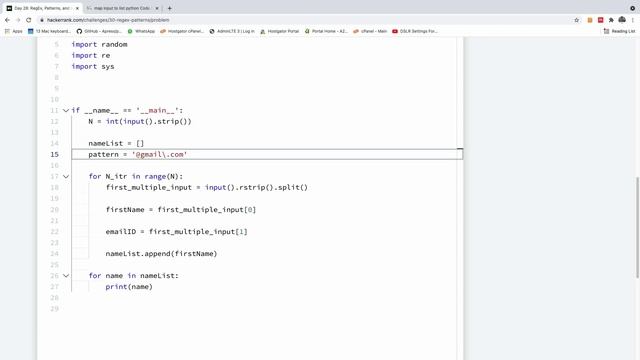
Task: Open the GitHub bookmark
Action: [x=99, y=31]
